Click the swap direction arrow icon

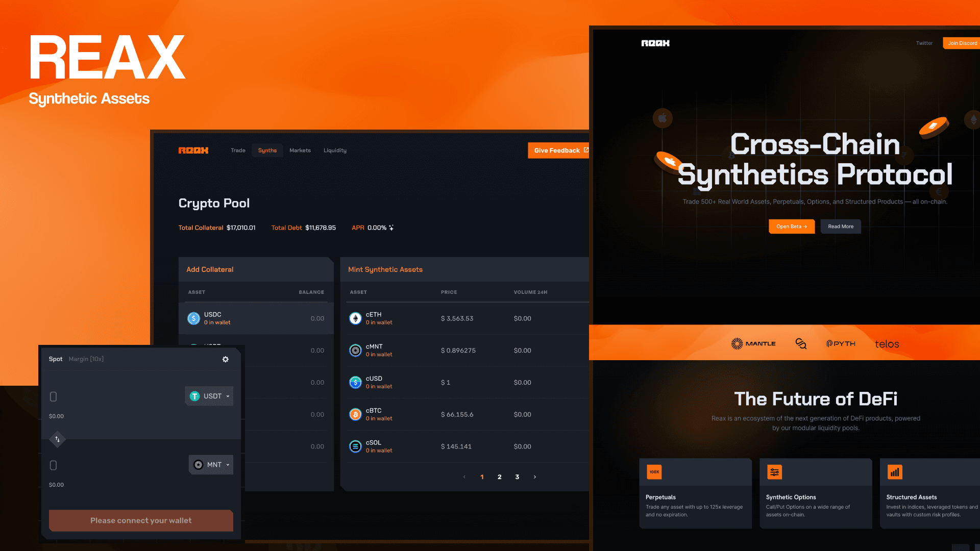[58, 439]
